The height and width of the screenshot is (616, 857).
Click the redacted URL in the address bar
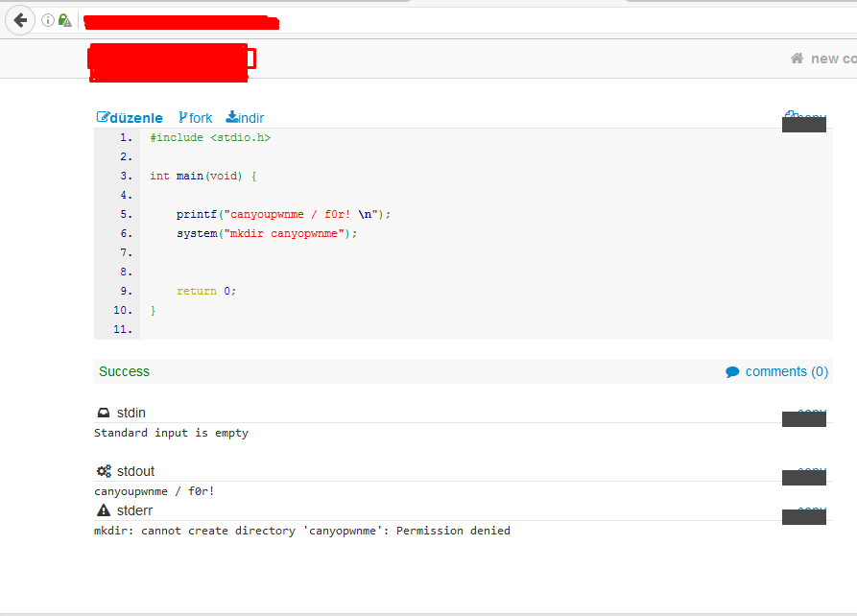click(x=180, y=21)
